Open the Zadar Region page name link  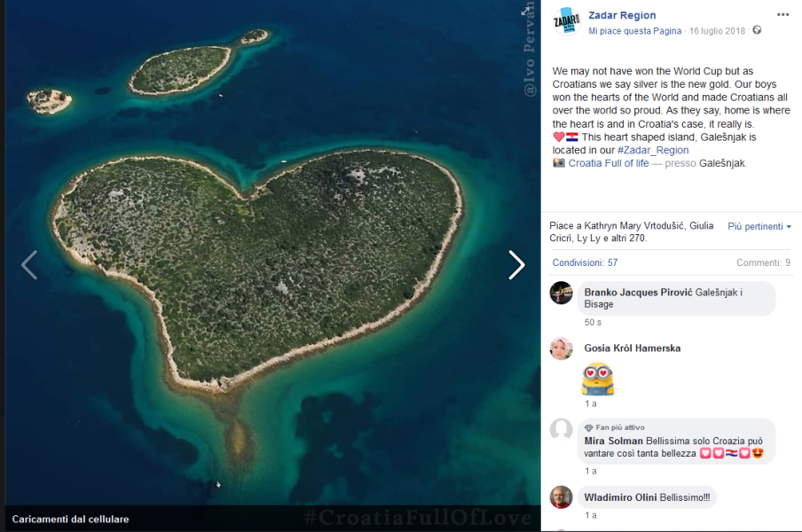(x=622, y=15)
